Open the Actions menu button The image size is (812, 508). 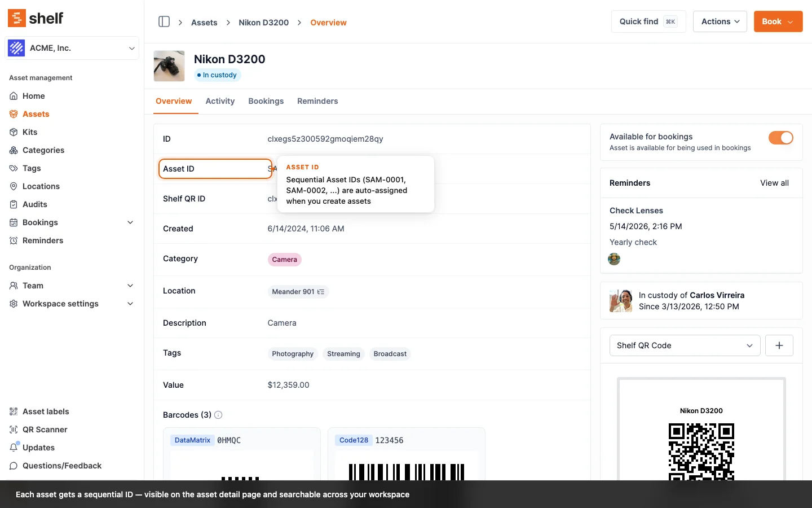tap(720, 21)
